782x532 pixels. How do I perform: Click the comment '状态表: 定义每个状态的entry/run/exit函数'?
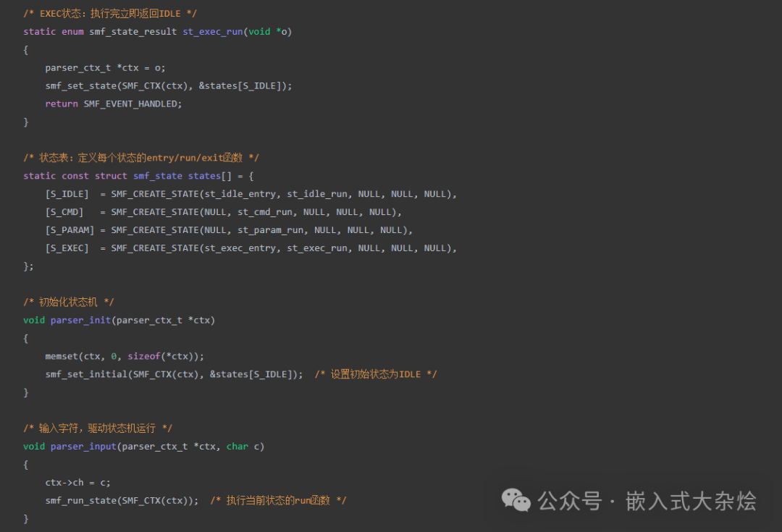pyautogui.click(x=141, y=158)
